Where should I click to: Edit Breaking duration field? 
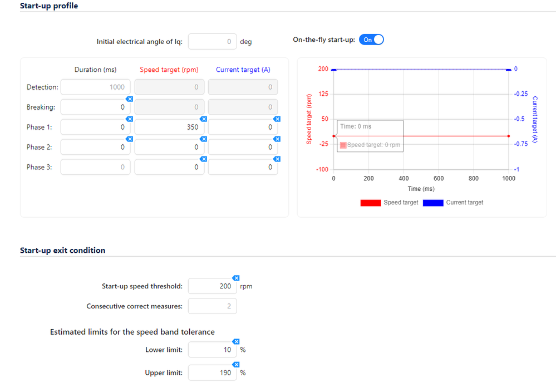point(95,107)
